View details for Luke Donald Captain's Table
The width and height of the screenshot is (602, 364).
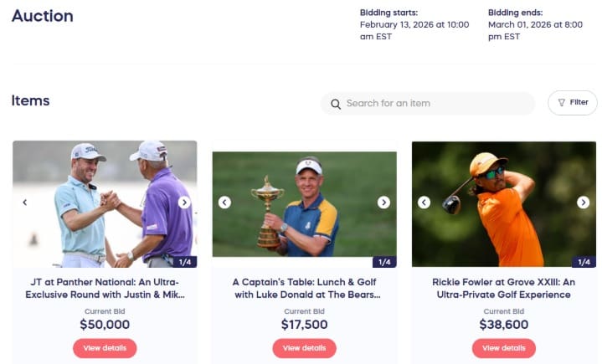(304, 348)
